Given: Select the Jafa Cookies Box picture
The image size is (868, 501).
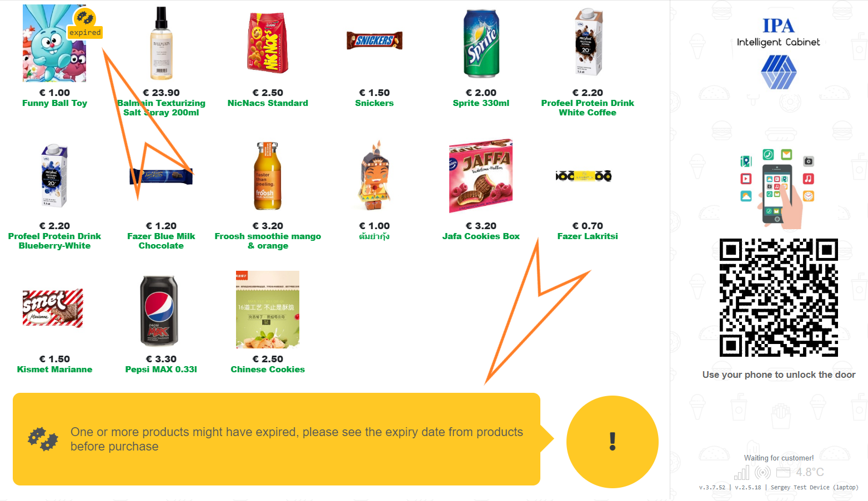Looking at the screenshot, I should pyautogui.click(x=481, y=176).
